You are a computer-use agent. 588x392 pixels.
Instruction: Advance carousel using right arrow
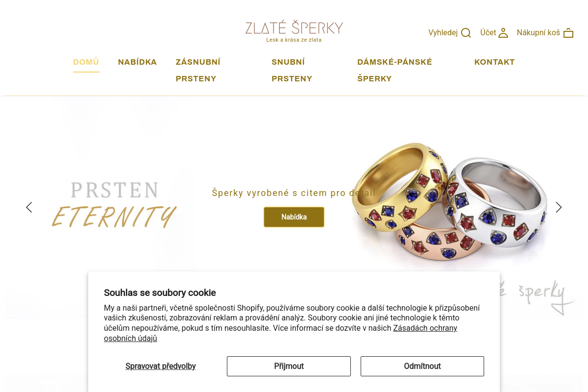[559, 207]
